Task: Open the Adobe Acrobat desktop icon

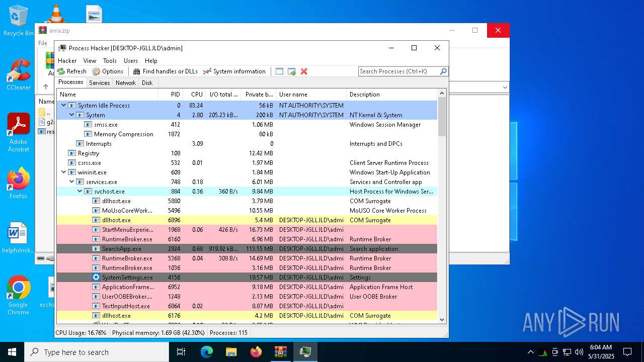Action: click(x=19, y=133)
